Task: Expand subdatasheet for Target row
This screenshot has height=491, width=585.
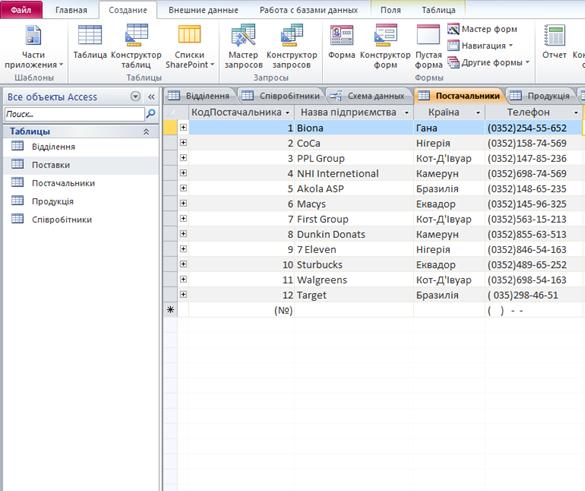Action: coord(183,294)
